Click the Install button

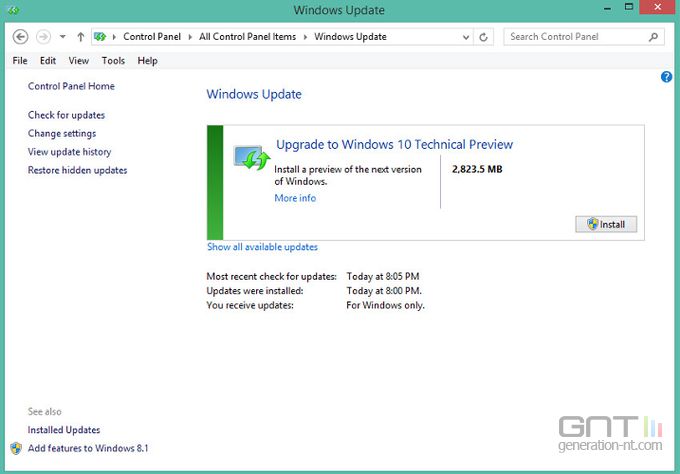tap(606, 224)
